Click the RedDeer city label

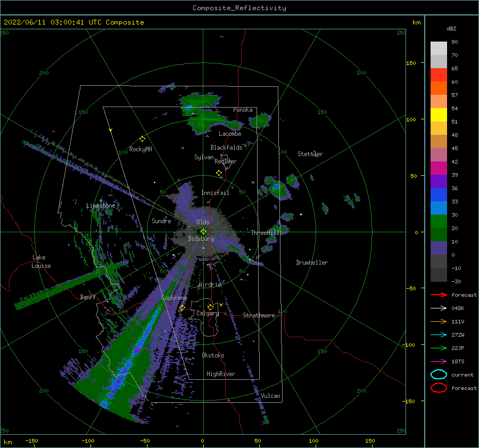(x=226, y=161)
